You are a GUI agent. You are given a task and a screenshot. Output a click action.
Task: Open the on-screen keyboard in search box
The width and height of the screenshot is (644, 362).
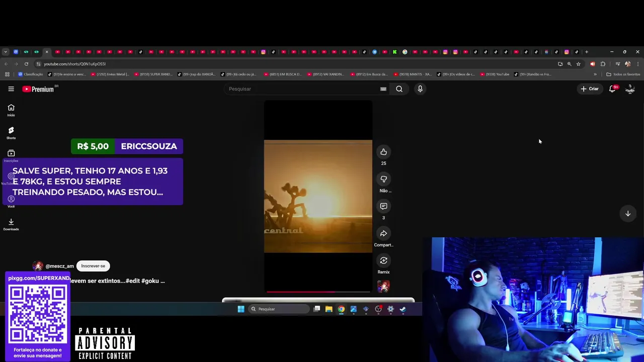tap(383, 89)
